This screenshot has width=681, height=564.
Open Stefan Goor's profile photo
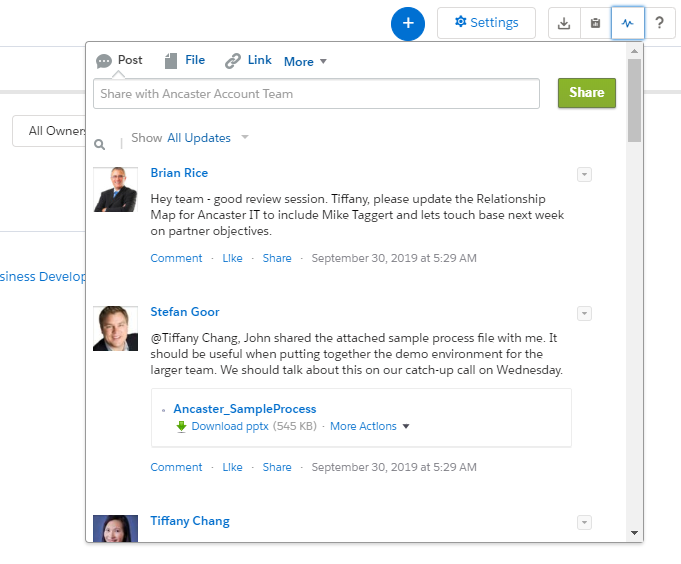115,328
